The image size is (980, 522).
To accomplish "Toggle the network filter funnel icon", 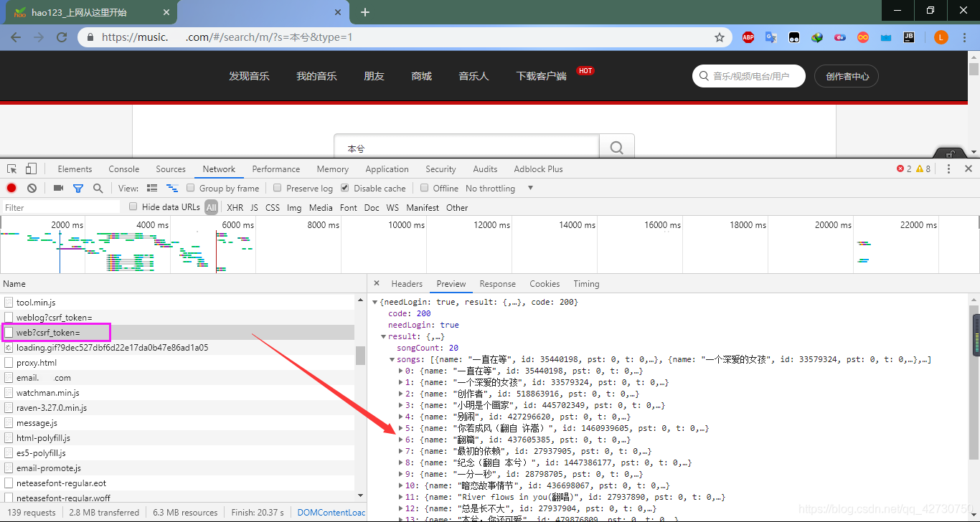I will pyautogui.click(x=78, y=188).
